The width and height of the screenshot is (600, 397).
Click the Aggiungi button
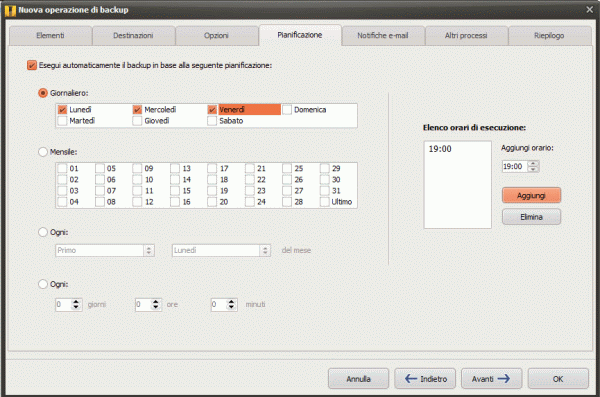[x=531, y=196]
